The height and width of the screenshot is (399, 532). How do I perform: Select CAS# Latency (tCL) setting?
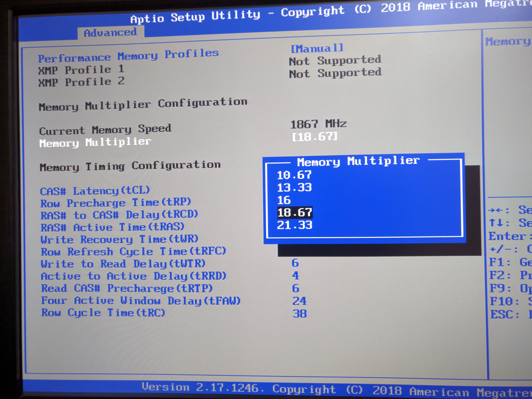point(95,191)
